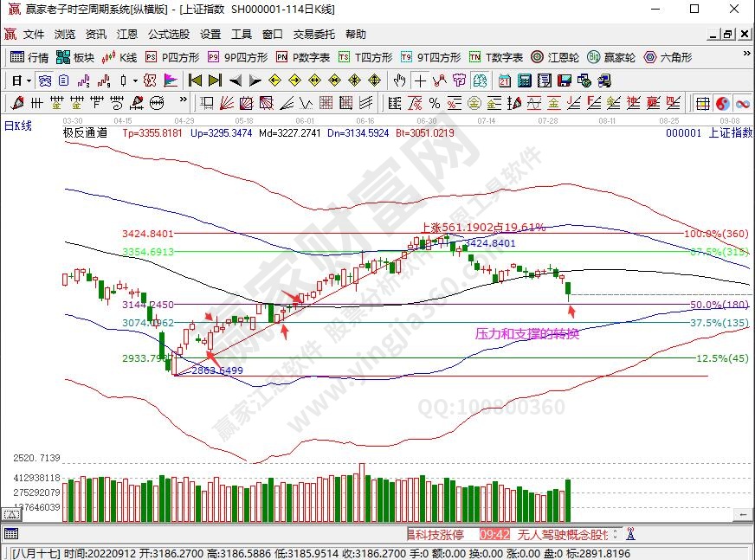Click the calculator icon in toolbar
Screen dimensions: 755x560
[525, 80]
